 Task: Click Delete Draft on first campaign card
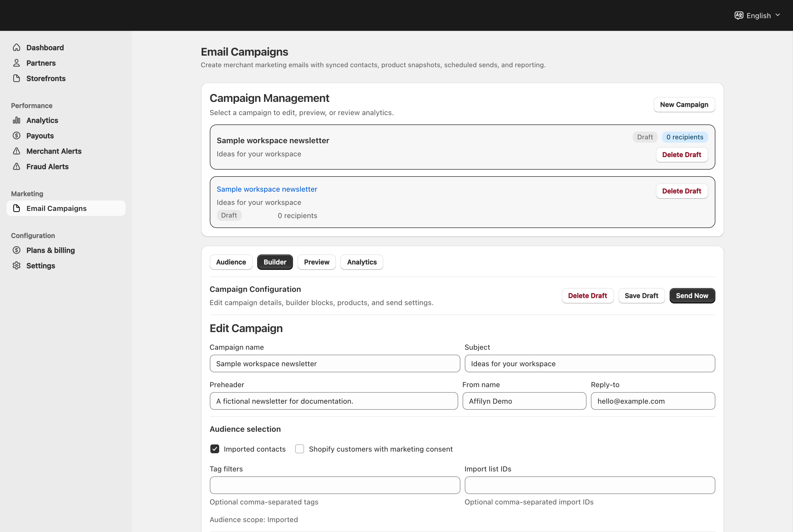point(681,155)
